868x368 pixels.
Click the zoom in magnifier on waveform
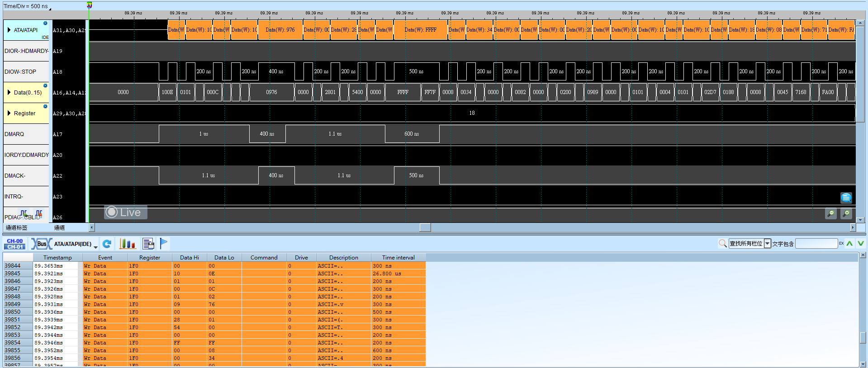pyautogui.click(x=846, y=213)
